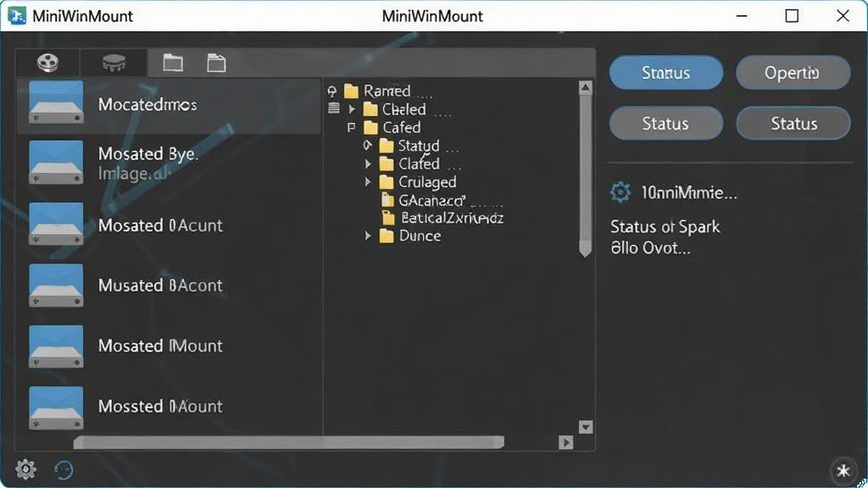Screen dimensions: 868x488
Task: Click the drive icon beside Mossted 0Aount
Action: click(56, 408)
